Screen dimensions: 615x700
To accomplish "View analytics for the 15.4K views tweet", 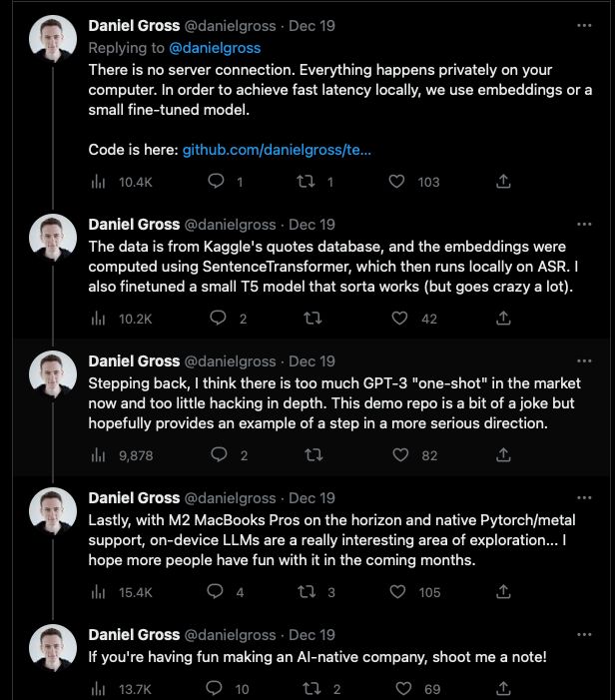I will point(99,592).
